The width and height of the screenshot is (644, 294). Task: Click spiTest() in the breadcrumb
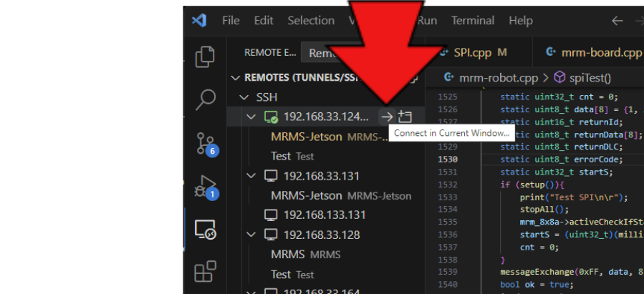pos(587,77)
